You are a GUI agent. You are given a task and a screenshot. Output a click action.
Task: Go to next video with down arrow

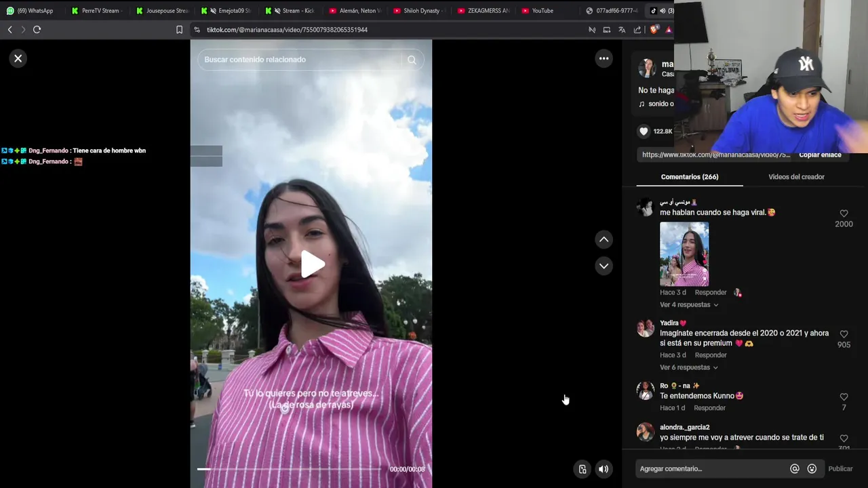coord(604,266)
